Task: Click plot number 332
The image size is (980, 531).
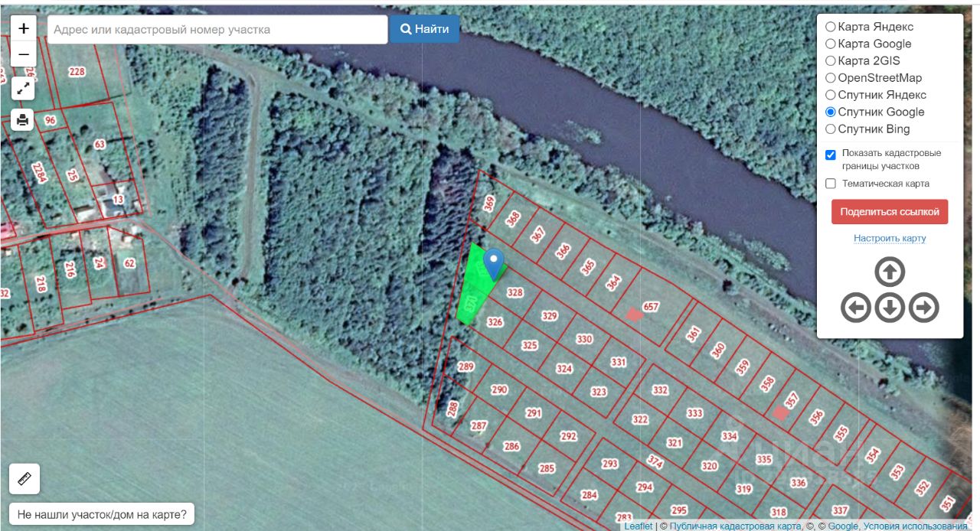Action: point(660,389)
